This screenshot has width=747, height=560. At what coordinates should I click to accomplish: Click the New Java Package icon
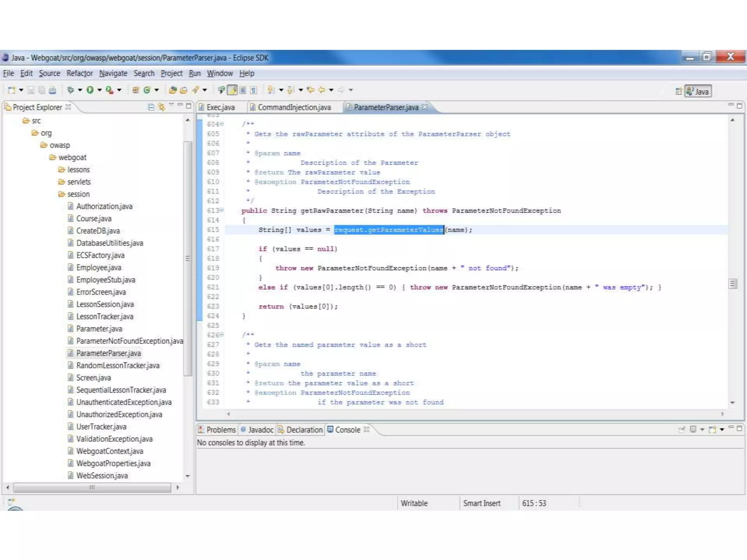(x=135, y=90)
